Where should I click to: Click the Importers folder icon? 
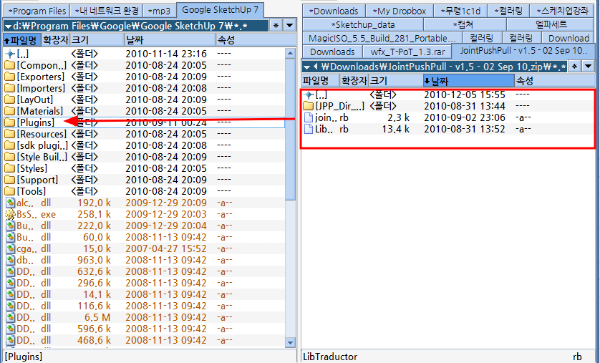point(10,88)
